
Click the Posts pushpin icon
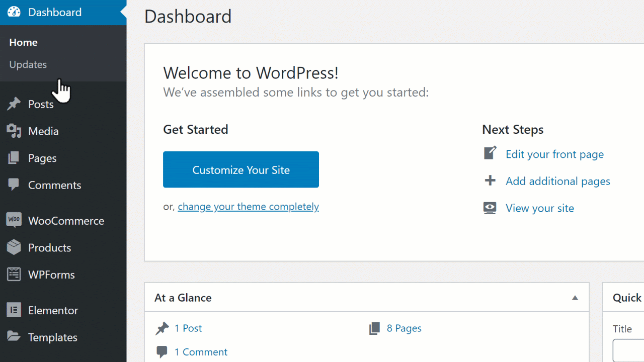click(14, 104)
